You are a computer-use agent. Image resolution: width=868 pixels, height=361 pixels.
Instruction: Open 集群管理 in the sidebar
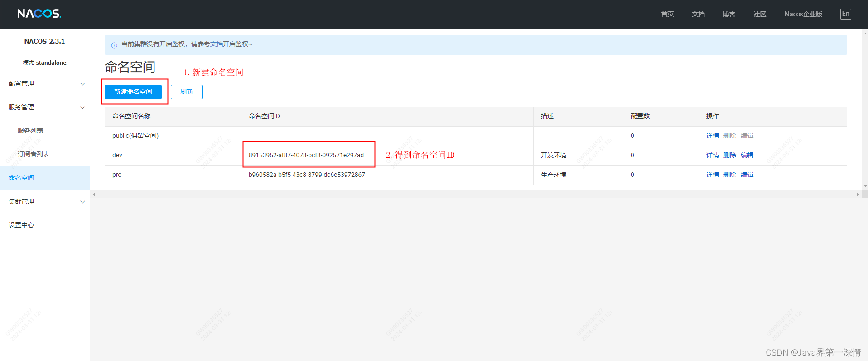[x=21, y=201]
